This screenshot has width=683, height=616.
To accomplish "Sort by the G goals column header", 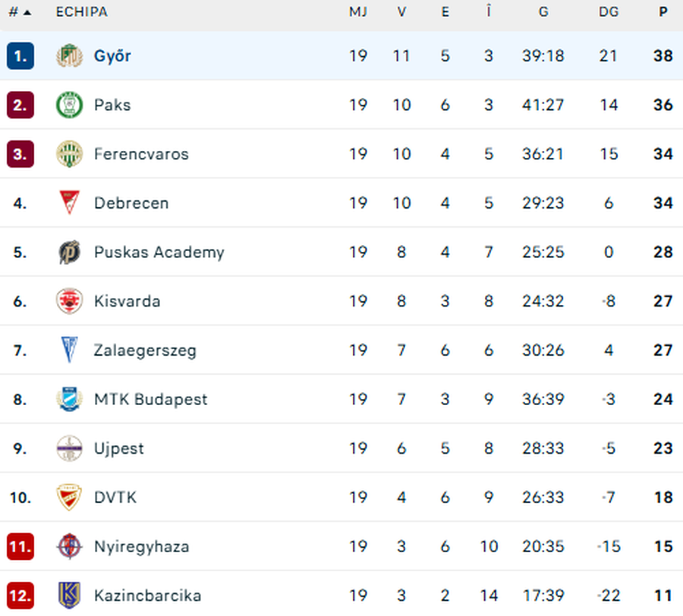I will coord(543,12).
